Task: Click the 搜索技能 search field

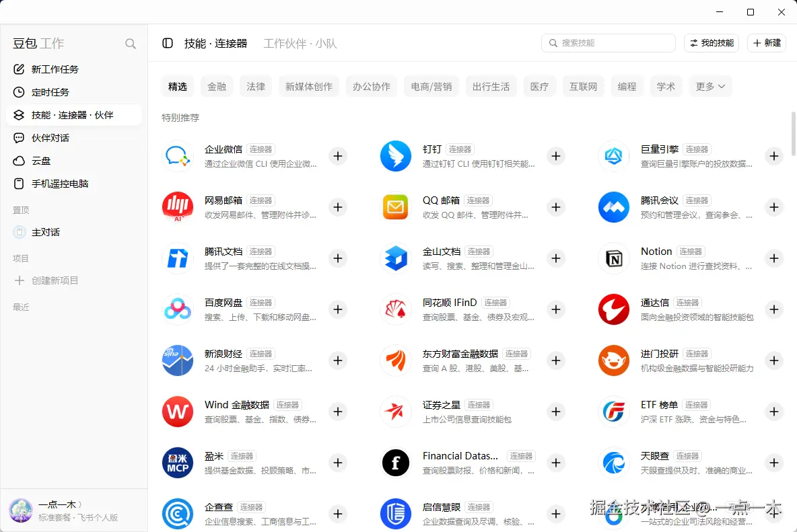Action: [608, 43]
